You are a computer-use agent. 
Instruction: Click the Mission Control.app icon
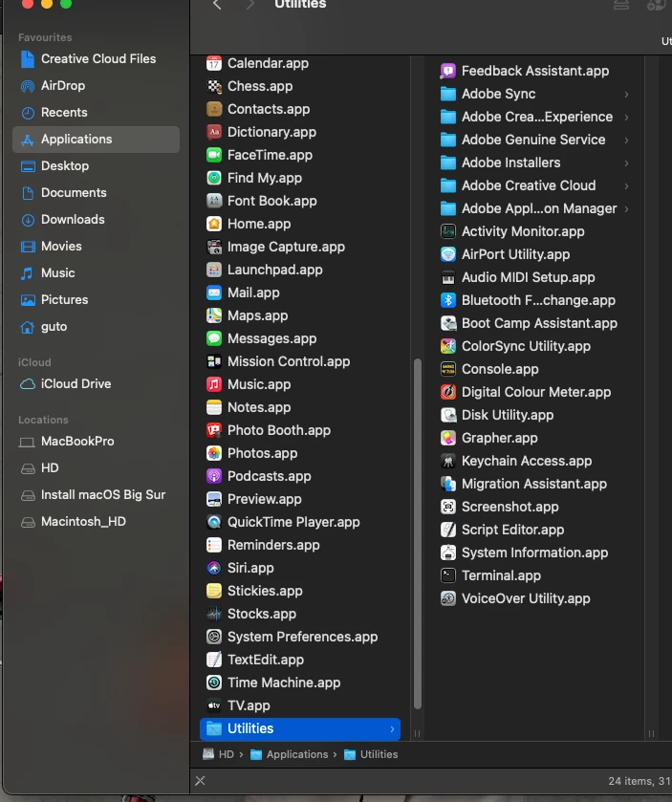[x=214, y=361]
